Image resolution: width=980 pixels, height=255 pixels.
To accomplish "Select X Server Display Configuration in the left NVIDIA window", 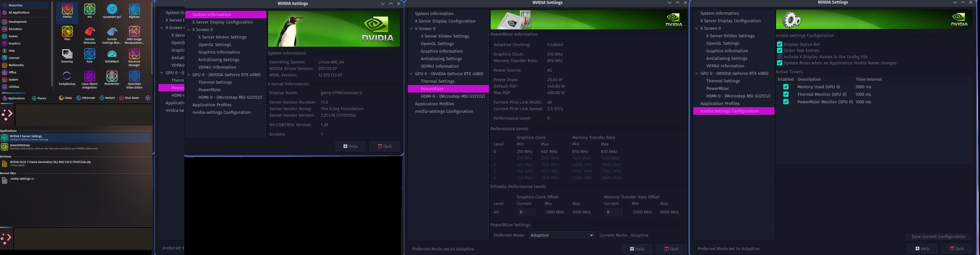I will pyautogui.click(x=223, y=22).
